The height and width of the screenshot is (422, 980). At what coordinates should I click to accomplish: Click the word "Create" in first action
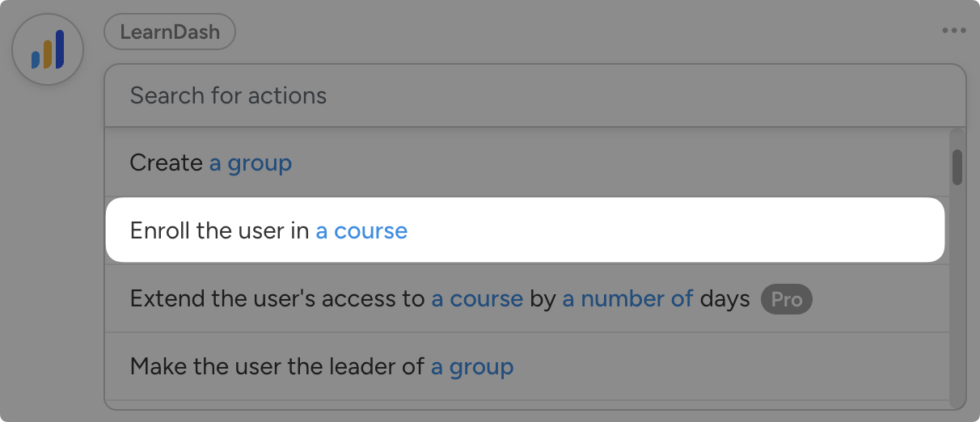166,163
